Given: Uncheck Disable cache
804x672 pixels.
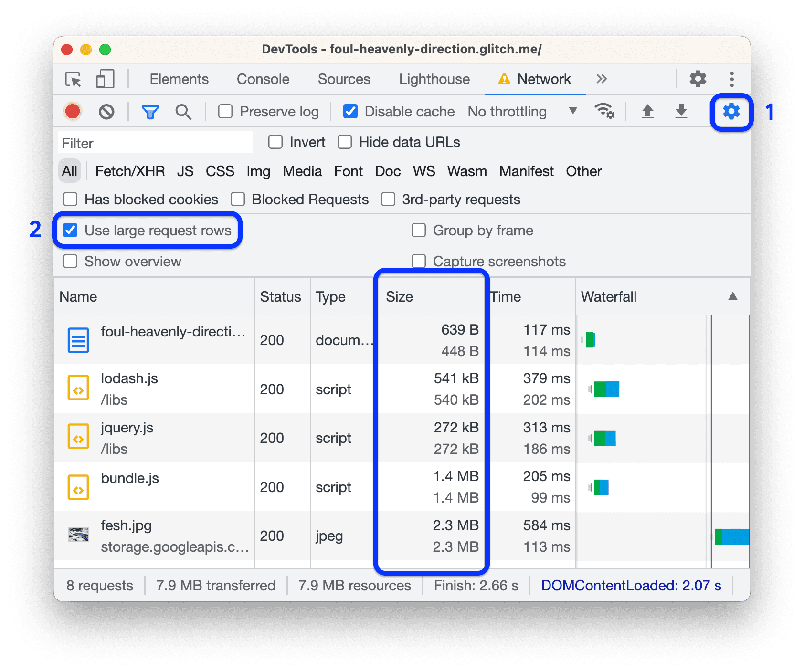Looking at the screenshot, I should pyautogui.click(x=350, y=112).
